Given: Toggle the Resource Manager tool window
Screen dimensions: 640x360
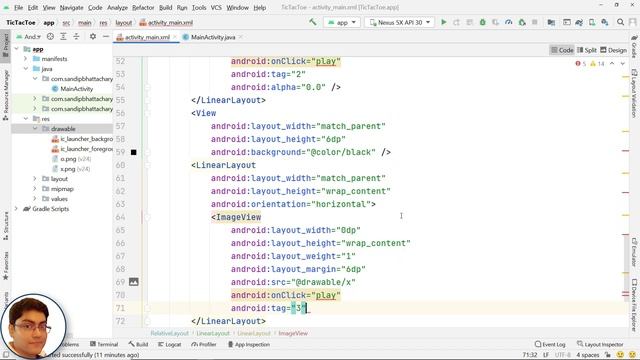Looking at the screenshot, I should tap(6, 95).
